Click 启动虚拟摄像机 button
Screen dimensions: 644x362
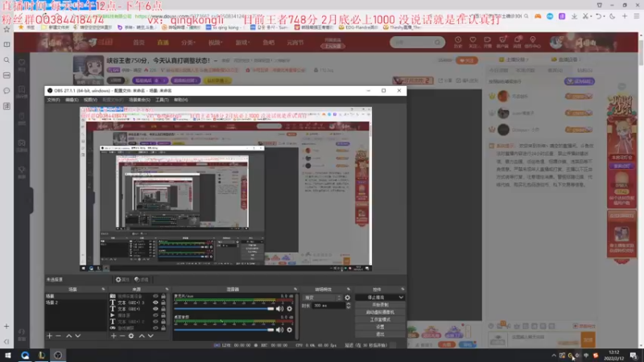[380, 312]
